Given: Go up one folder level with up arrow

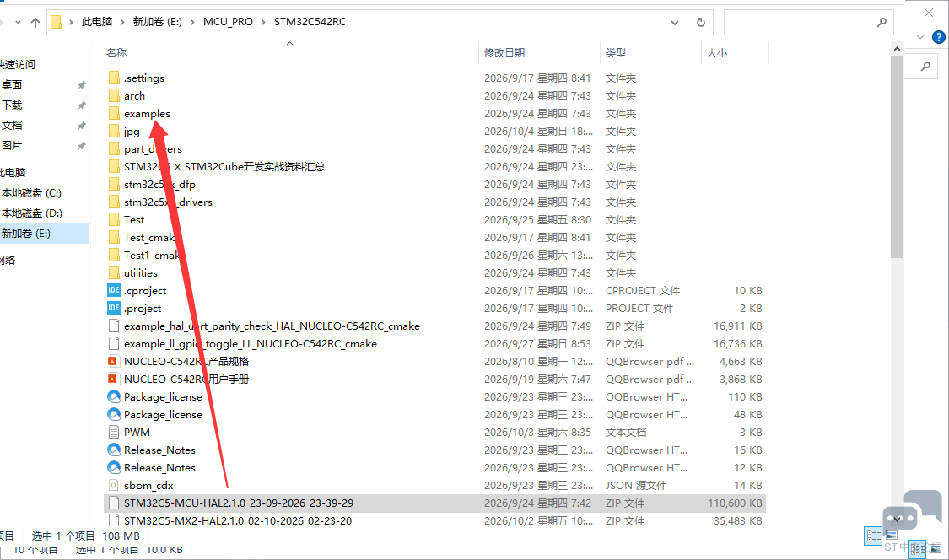Looking at the screenshot, I should tap(35, 23).
